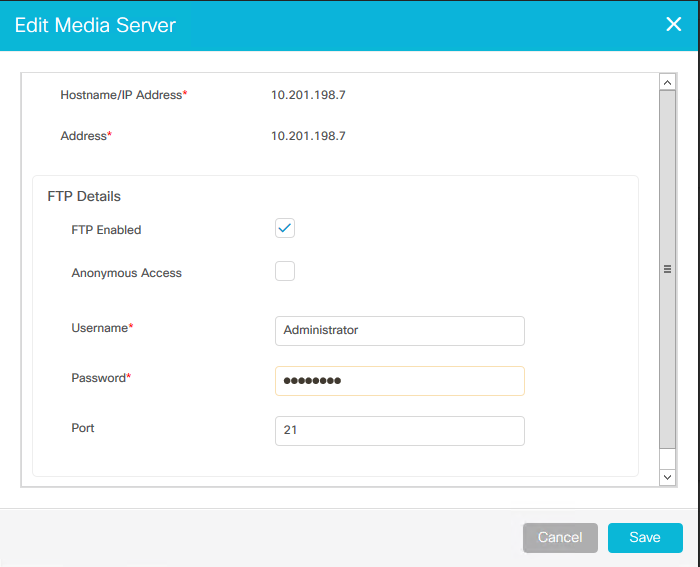The image size is (700, 567).
Task: Click empty scrollbar track below the thumb
Action: [x=667, y=459]
